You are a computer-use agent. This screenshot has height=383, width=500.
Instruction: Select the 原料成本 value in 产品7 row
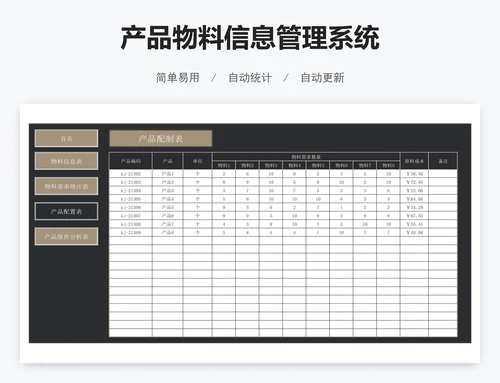coord(414,224)
